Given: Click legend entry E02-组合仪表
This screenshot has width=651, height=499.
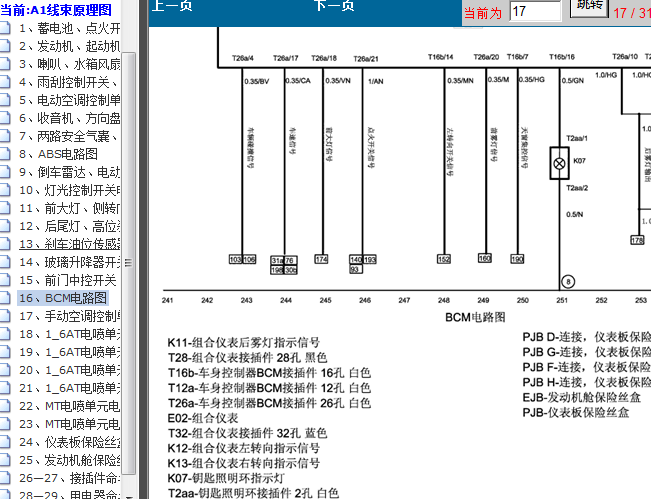Looking at the screenshot, I should tap(203, 418).
